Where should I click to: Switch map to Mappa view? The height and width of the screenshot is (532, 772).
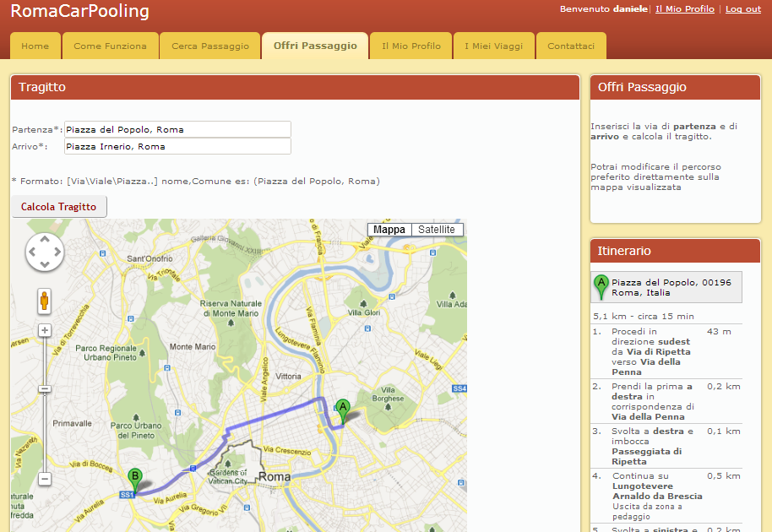[389, 230]
